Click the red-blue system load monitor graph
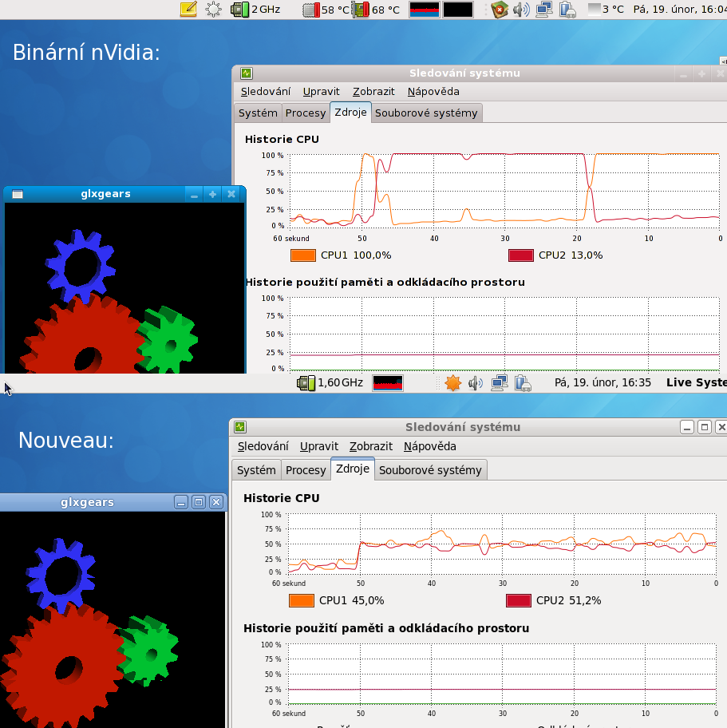727x728 pixels. click(x=425, y=10)
